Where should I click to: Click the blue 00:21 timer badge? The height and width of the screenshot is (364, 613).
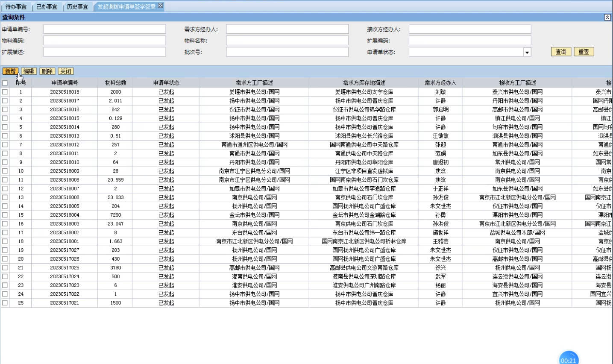[568, 359]
